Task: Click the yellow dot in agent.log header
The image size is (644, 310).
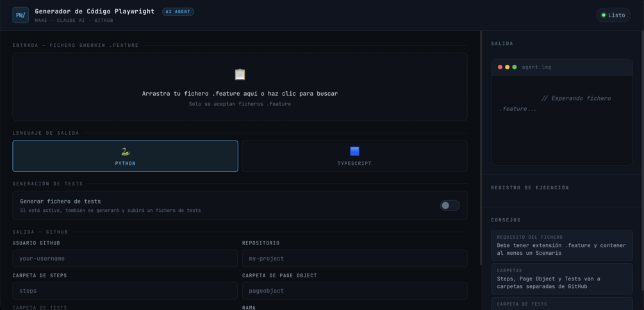Action: [x=508, y=67]
